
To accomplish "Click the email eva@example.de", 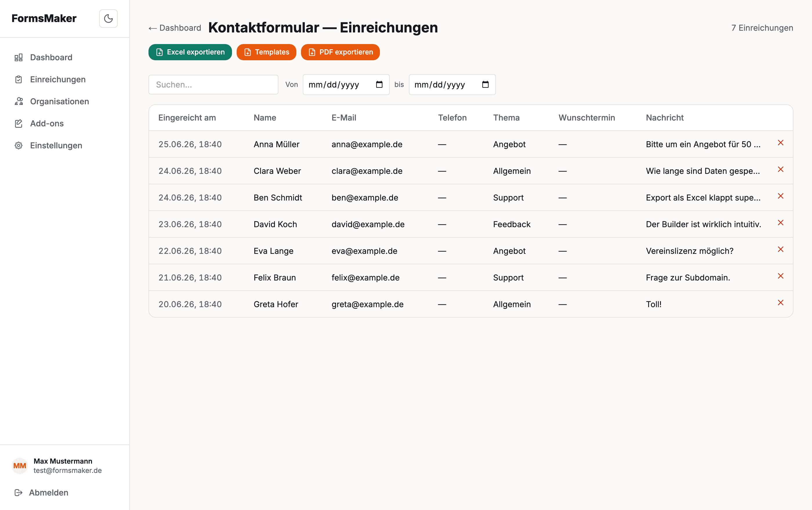I will 364,251.
